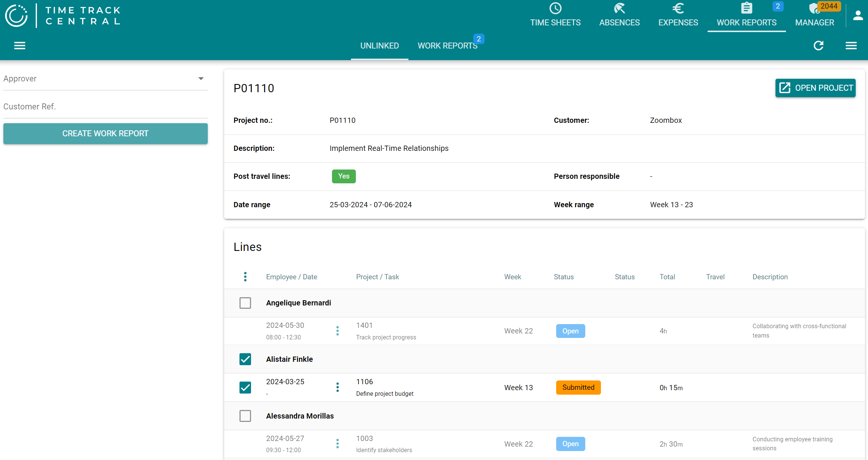Open options for 2024-05-27 line
Screen dimensions: 868x460
337,444
